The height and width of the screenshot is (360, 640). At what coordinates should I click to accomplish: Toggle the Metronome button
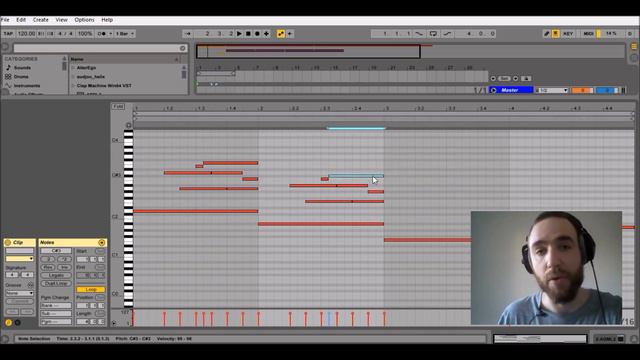tap(102, 34)
